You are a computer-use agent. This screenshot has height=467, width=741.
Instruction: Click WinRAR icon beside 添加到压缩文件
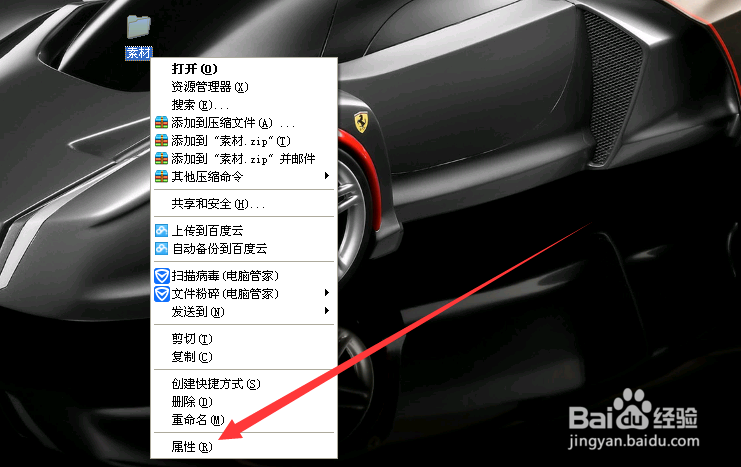click(x=162, y=123)
